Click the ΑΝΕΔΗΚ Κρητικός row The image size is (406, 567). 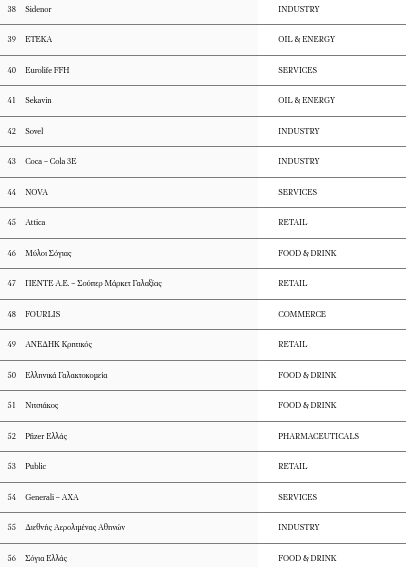point(203,344)
